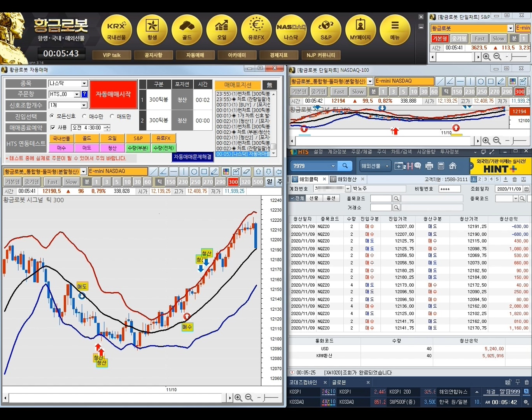Zoom out on the main 300-tick chart

249,398
